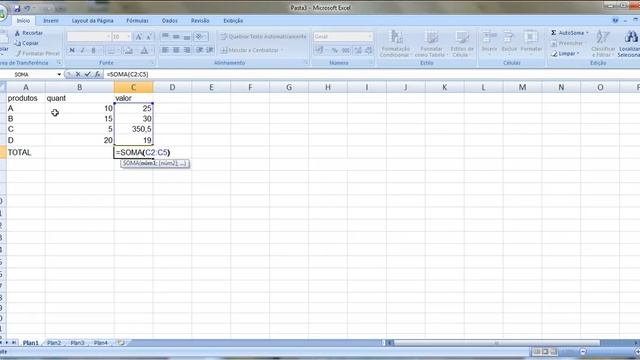Toggle Quebrar Texto Automaticamente
The width and height of the screenshot is (640, 360).
(x=263, y=37)
